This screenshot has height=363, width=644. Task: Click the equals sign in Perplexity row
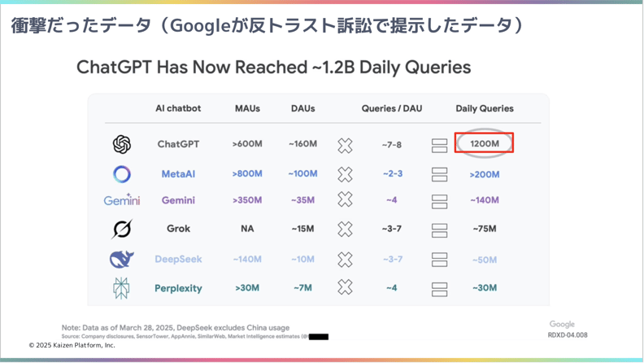coord(439,290)
